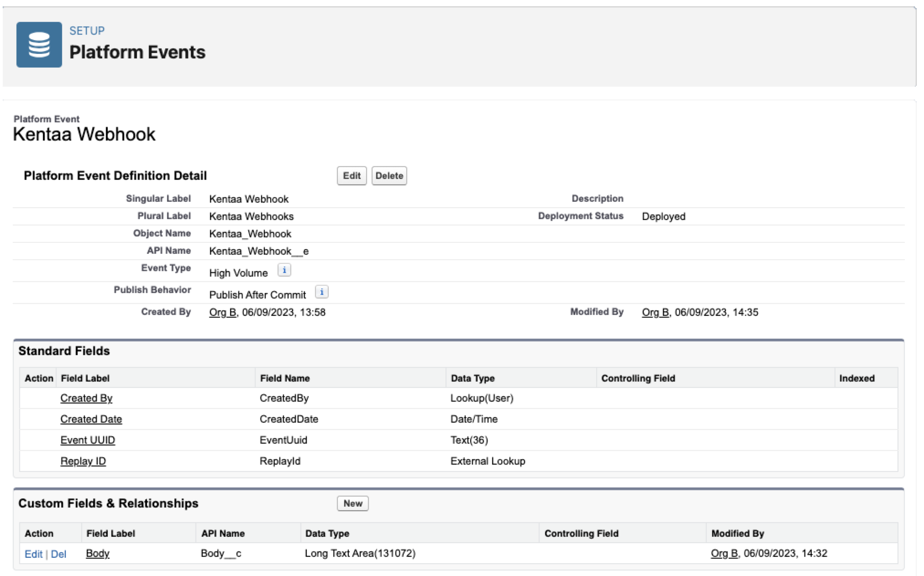Click the Indexed column header

857,378
